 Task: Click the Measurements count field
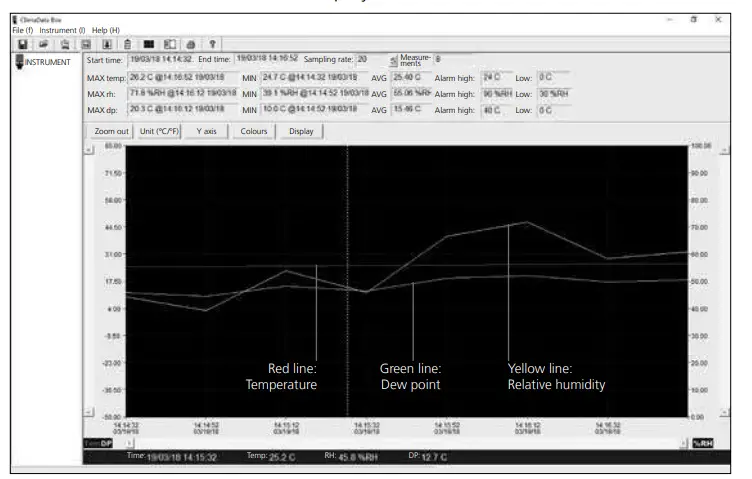click(x=452, y=59)
